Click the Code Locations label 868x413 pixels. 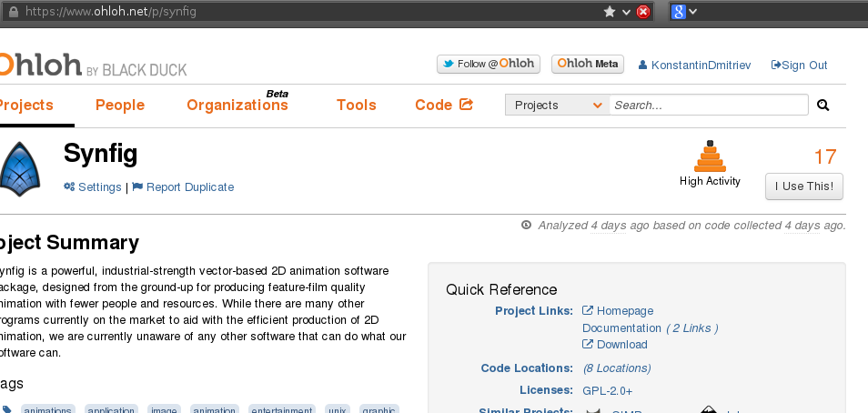pyautogui.click(x=527, y=368)
